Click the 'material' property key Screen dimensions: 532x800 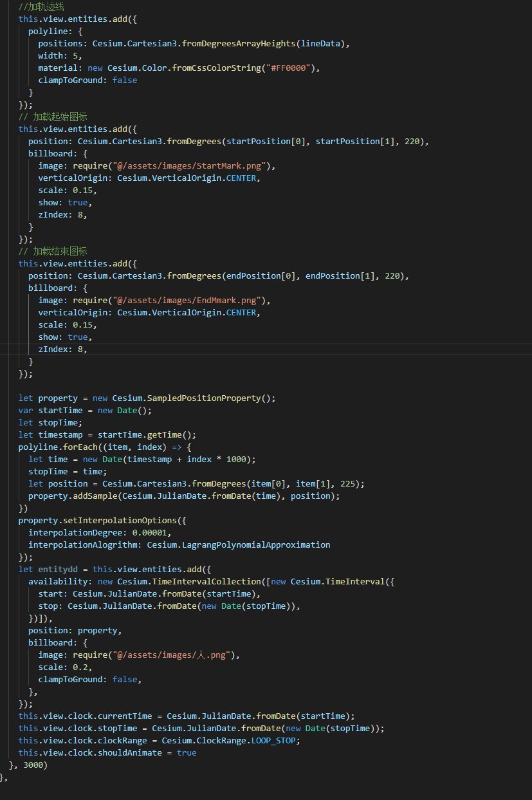58,68
